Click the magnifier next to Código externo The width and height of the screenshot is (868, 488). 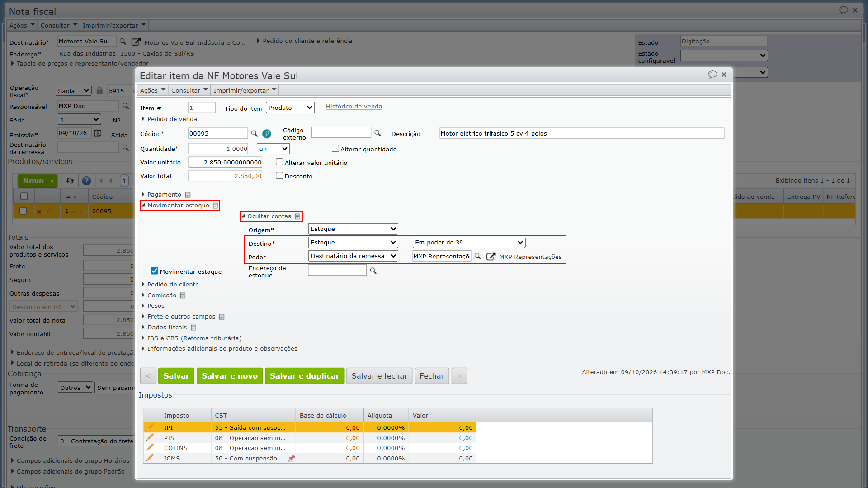coord(378,133)
